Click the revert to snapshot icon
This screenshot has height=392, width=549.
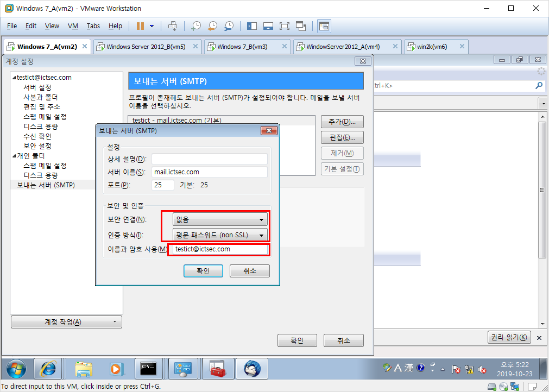212,26
